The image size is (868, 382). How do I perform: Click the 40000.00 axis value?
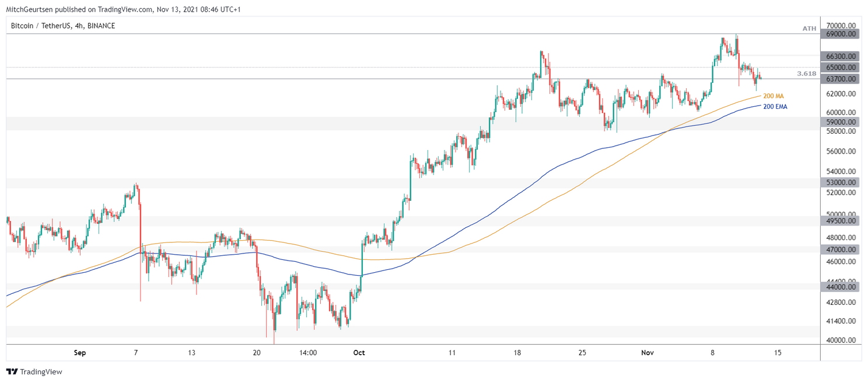tap(841, 340)
